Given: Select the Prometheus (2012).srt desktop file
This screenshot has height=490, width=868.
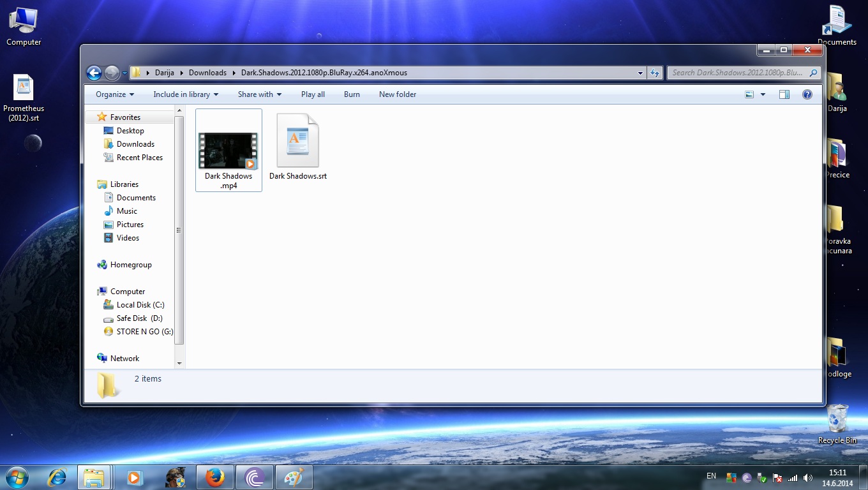Looking at the screenshot, I should click(24, 99).
